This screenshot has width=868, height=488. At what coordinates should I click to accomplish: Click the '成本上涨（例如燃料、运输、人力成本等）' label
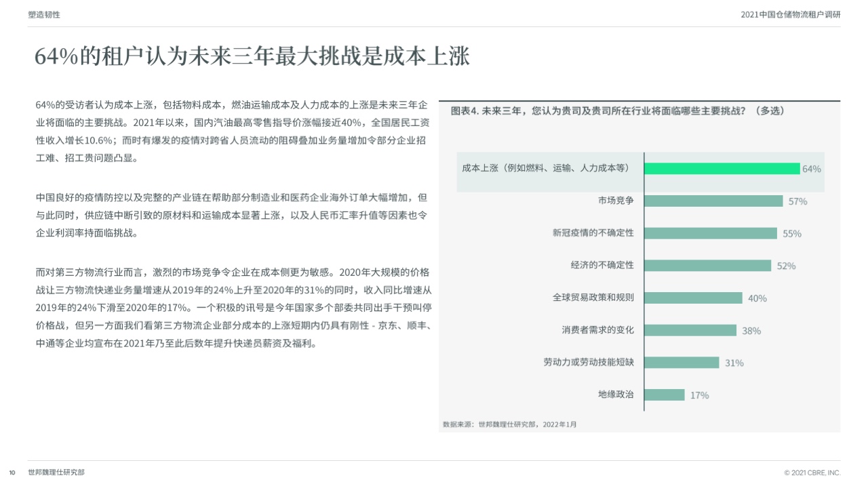(x=546, y=168)
